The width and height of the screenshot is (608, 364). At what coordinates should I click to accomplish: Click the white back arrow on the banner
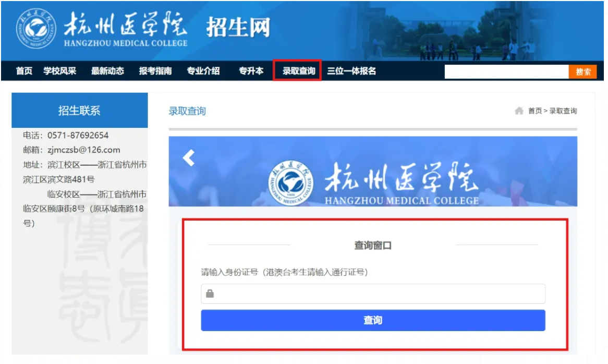pyautogui.click(x=188, y=158)
